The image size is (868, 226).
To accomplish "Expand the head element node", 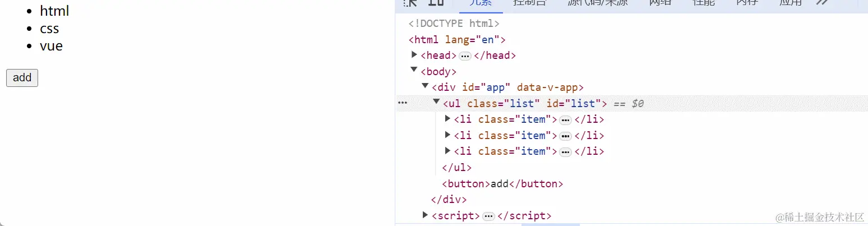I will pyautogui.click(x=414, y=54).
